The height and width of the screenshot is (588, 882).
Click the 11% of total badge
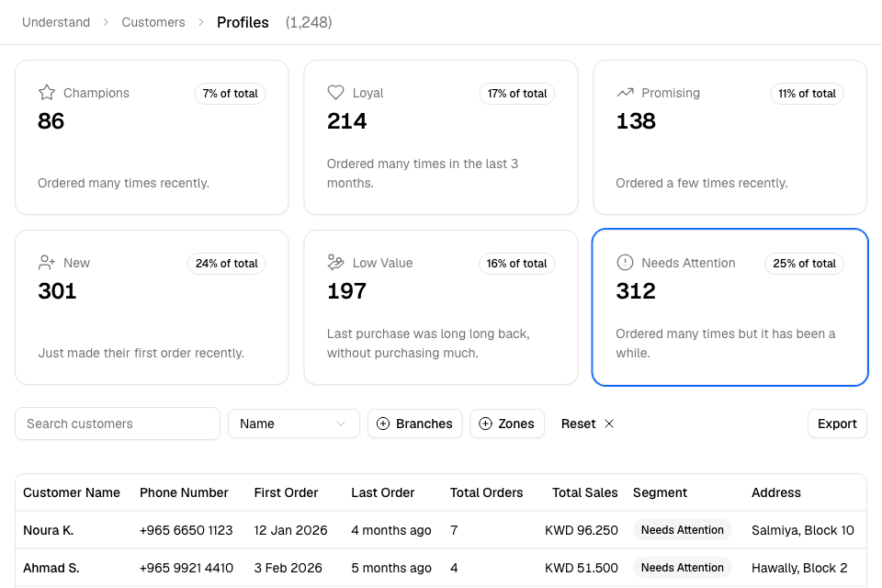808,94
